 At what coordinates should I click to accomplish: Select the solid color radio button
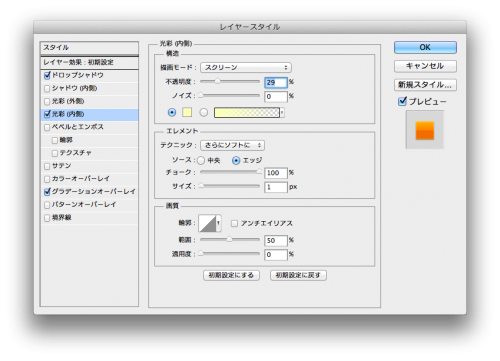point(172,113)
